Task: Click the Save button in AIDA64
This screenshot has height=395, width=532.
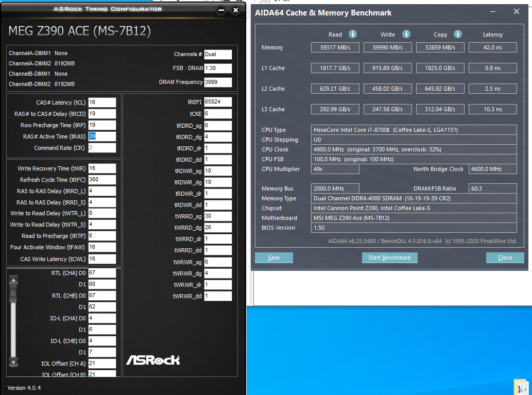Action: click(x=274, y=257)
